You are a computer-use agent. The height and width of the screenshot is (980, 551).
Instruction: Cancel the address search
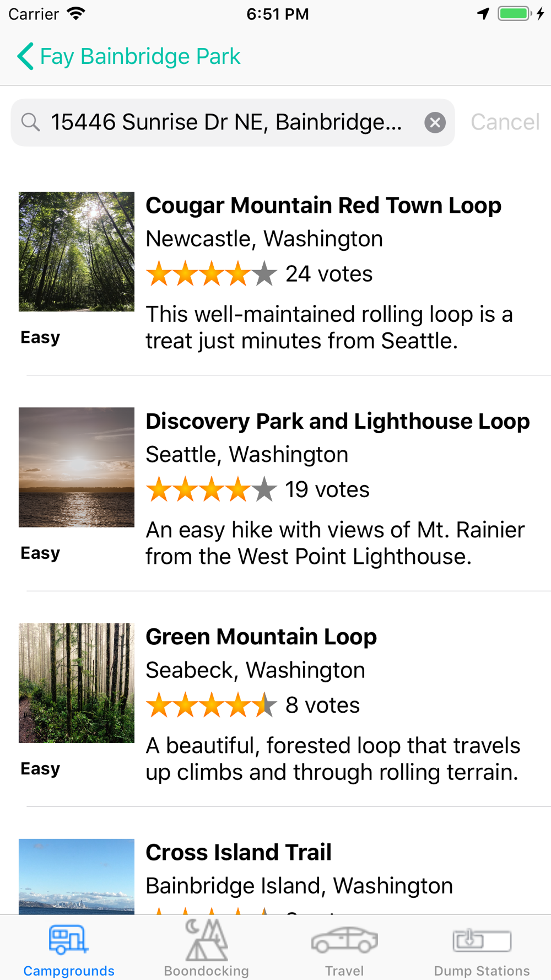click(505, 122)
